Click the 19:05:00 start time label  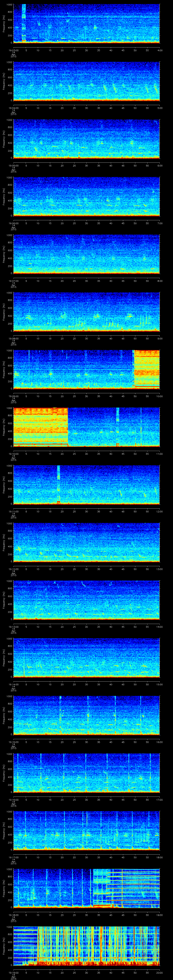13,166
